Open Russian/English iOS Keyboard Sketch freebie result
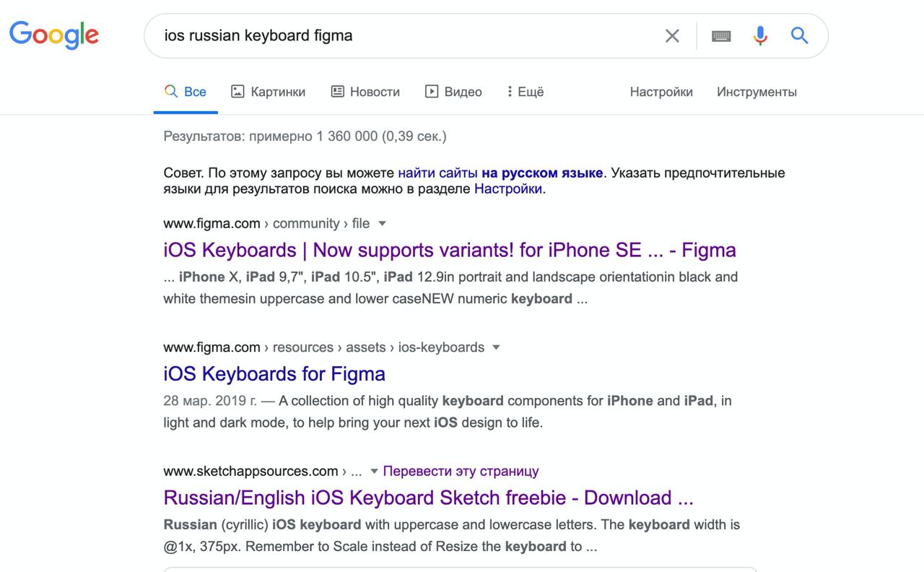The height and width of the screenshot is (572, 924). 429,498
